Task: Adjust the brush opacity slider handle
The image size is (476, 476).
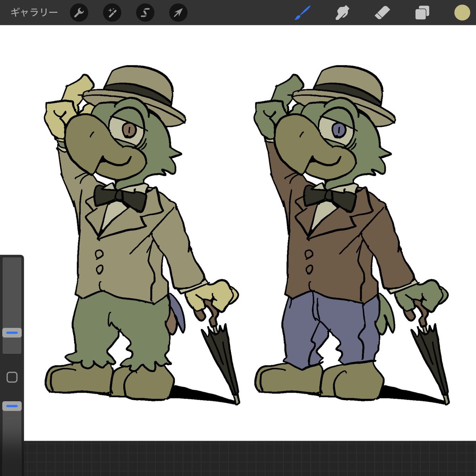Action: [12, 406]
